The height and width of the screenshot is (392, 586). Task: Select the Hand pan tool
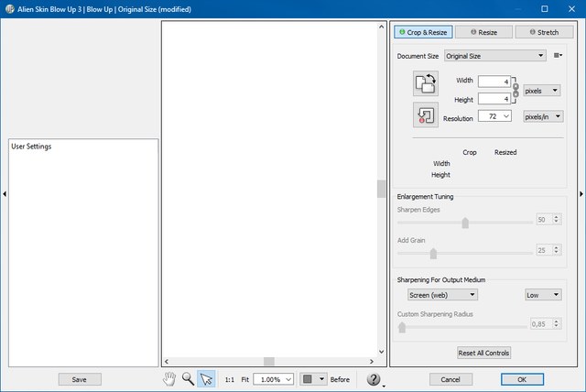pos(169,379)
